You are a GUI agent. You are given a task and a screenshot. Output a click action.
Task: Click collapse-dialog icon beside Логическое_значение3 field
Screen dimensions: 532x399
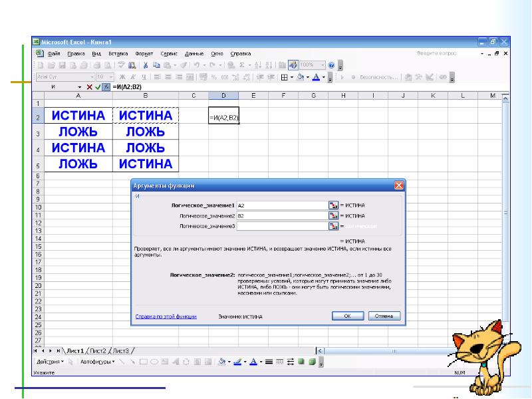(x=333, y=226)
